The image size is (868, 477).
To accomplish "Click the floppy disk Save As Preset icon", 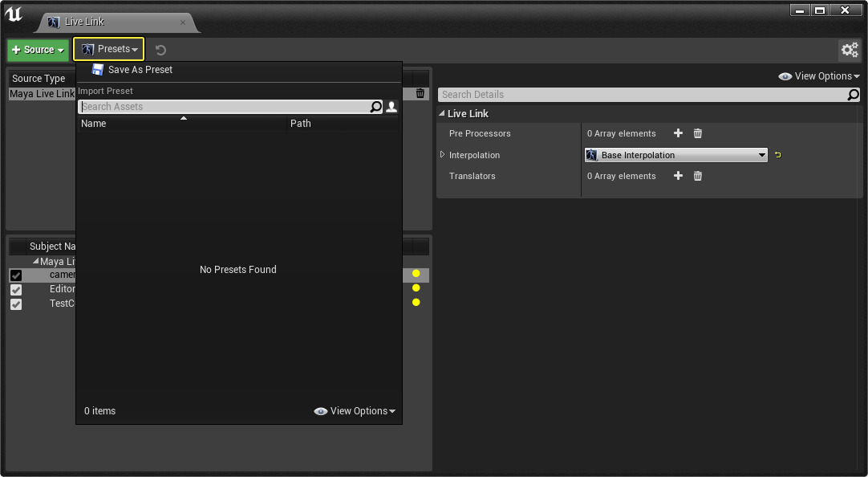I will pyautogui.click(x=97, y=69).
